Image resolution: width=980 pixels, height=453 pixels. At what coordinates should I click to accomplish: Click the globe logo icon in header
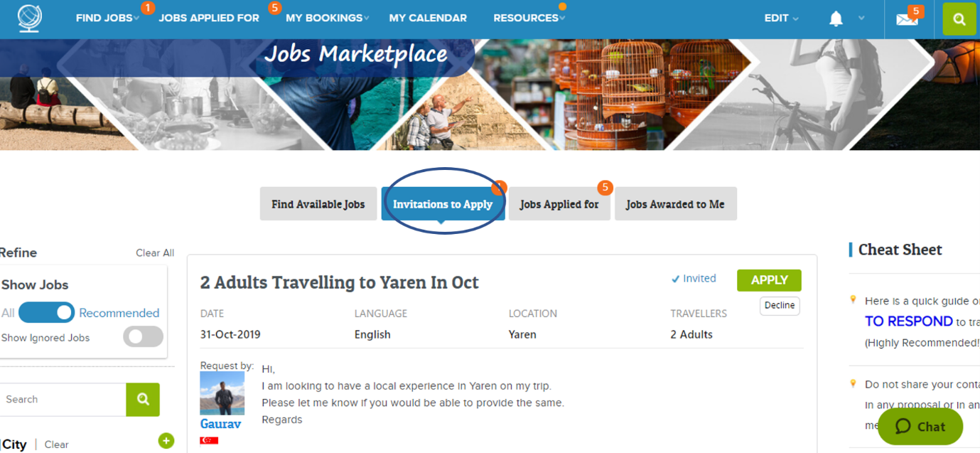pyautogui.click(x=29, y=18)
